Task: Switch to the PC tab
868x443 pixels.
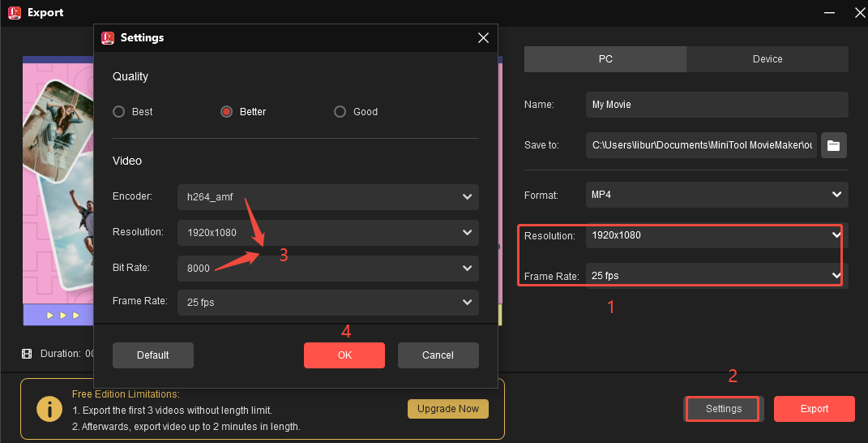Action: pos(605,58)
